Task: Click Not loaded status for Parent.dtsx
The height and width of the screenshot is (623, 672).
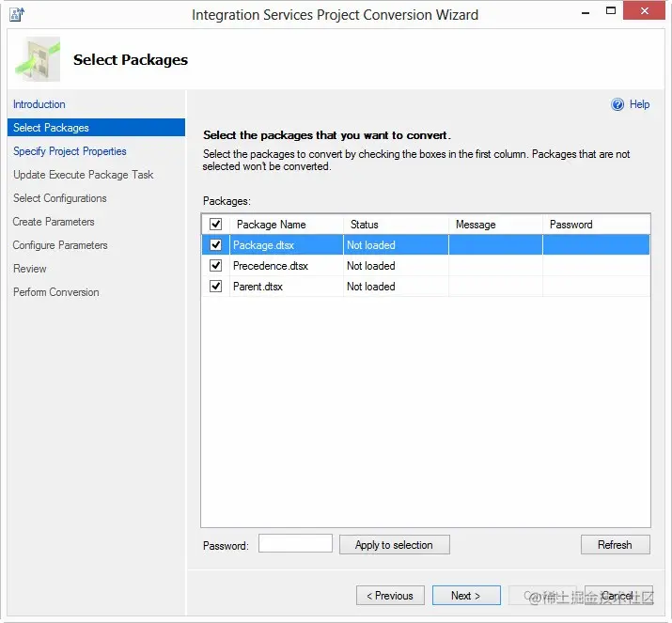Action: 370,287
